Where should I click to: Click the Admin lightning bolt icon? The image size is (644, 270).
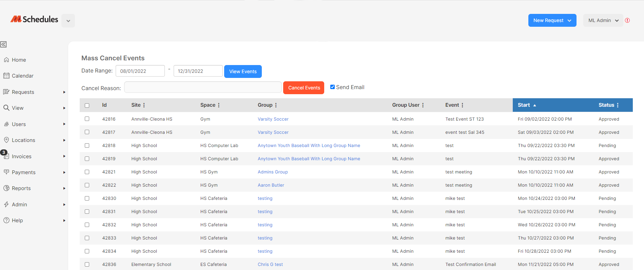click(6, 204)
